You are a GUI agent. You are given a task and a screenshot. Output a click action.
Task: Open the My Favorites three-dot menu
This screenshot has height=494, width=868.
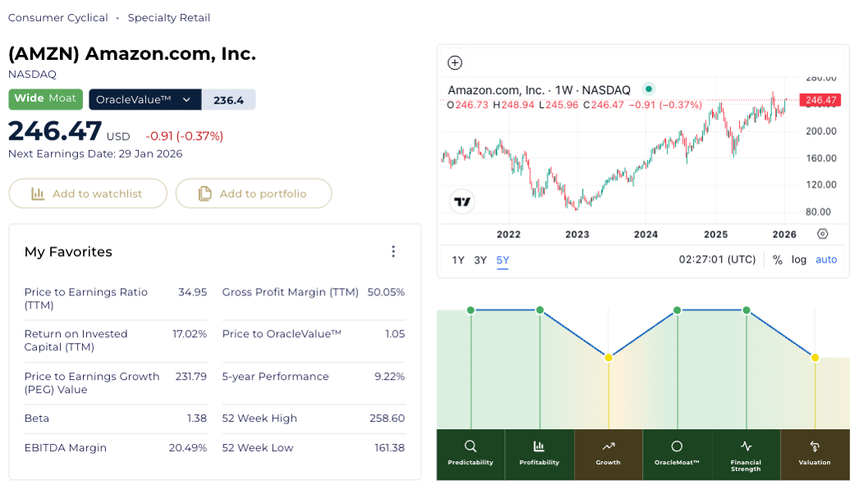coord(393,252)
